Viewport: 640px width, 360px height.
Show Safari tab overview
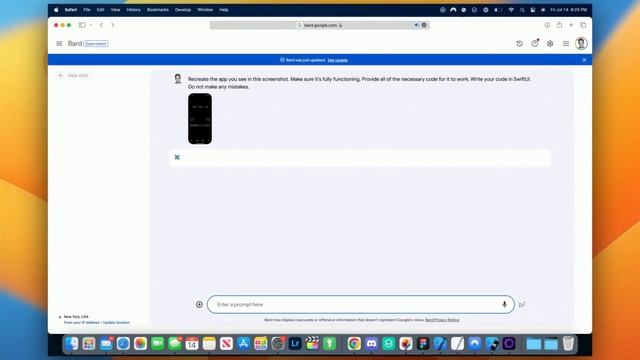click(x=583, y=25)
